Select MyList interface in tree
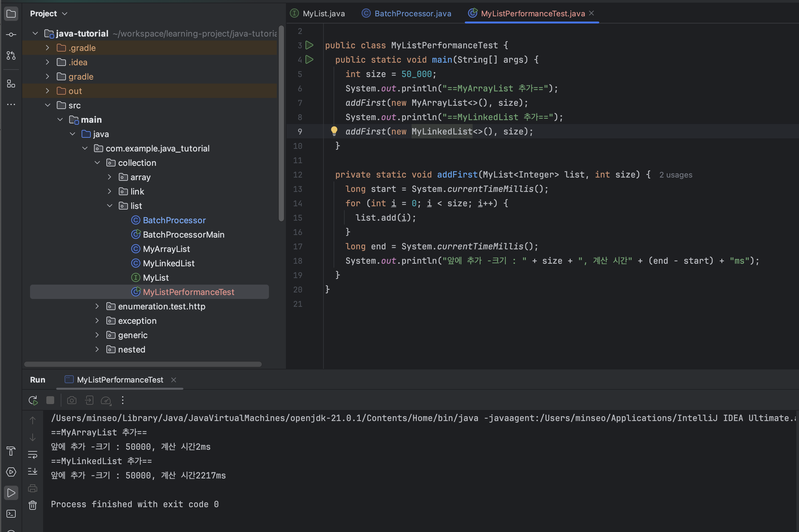Image resolution: width=799 pixels, height=532 pixels. pos(156,277)
